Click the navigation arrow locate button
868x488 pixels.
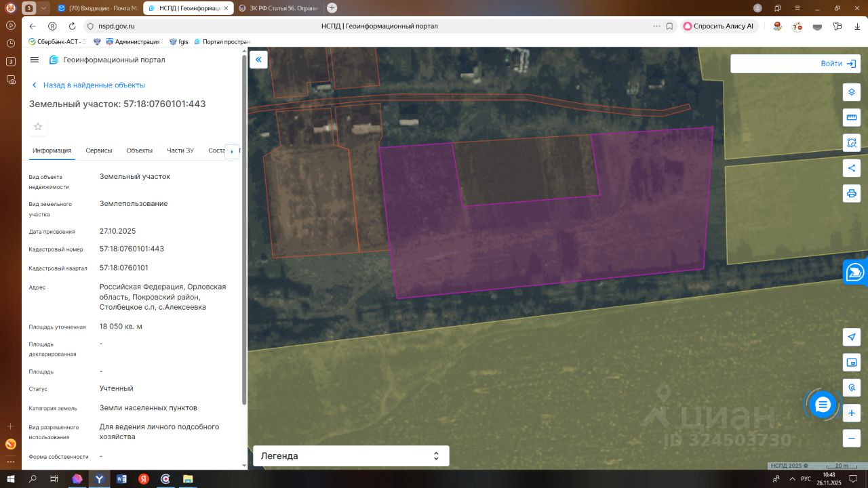tap(852, 337)
